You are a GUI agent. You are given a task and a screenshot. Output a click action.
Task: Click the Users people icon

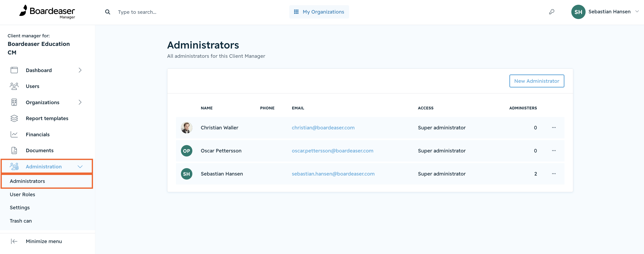point(14,86)
